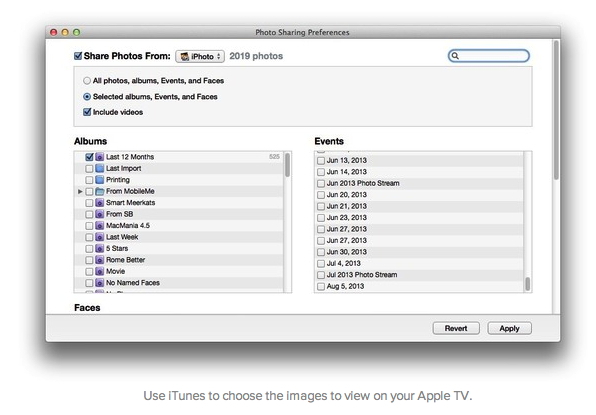Click the preferences window vertical scrollbar
This screenshot has height=415, width=596.
[x=556, y=110]
